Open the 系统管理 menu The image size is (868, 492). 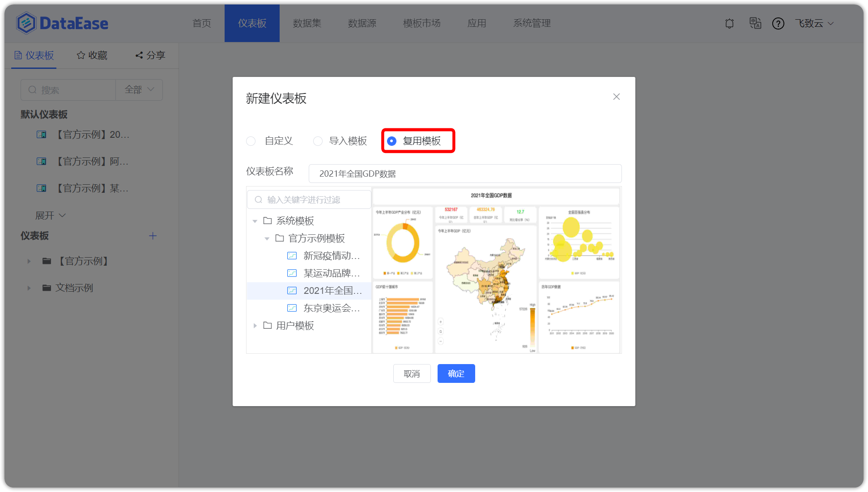pos(532,23)
